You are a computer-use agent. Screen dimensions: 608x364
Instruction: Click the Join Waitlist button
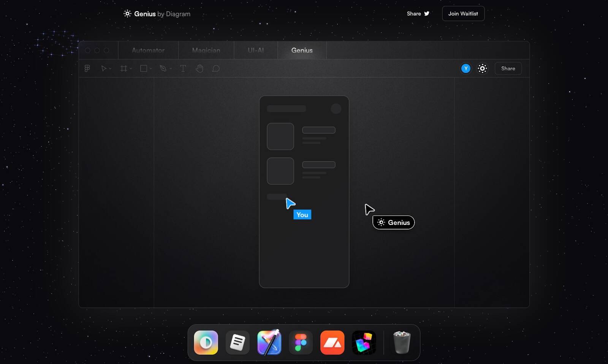(x=463, y=14)
